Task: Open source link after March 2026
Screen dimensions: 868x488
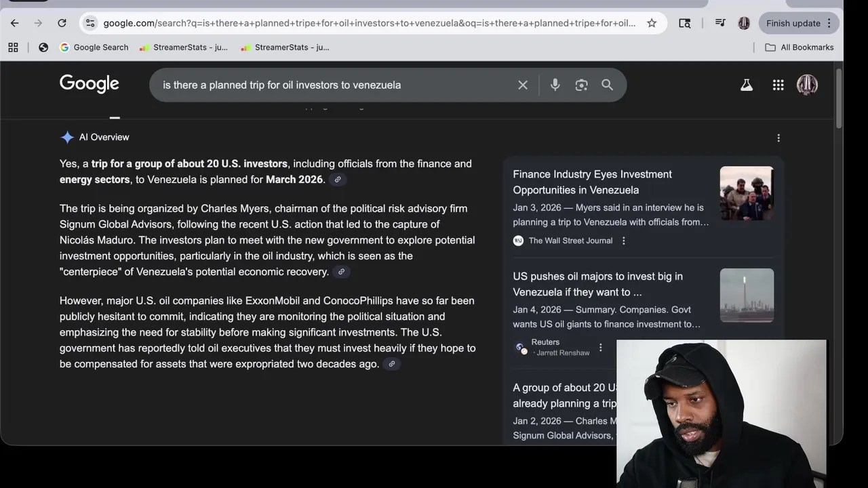Action: point(338,180)
